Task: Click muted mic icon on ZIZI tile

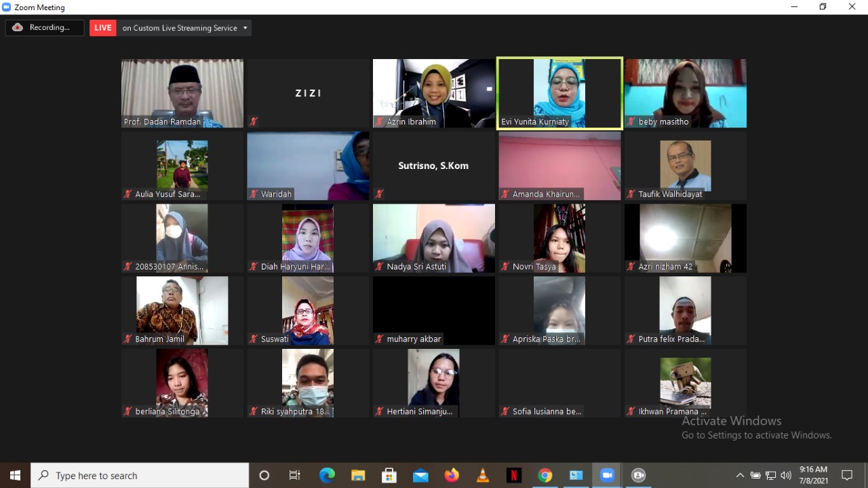Action: pos(254,122)
